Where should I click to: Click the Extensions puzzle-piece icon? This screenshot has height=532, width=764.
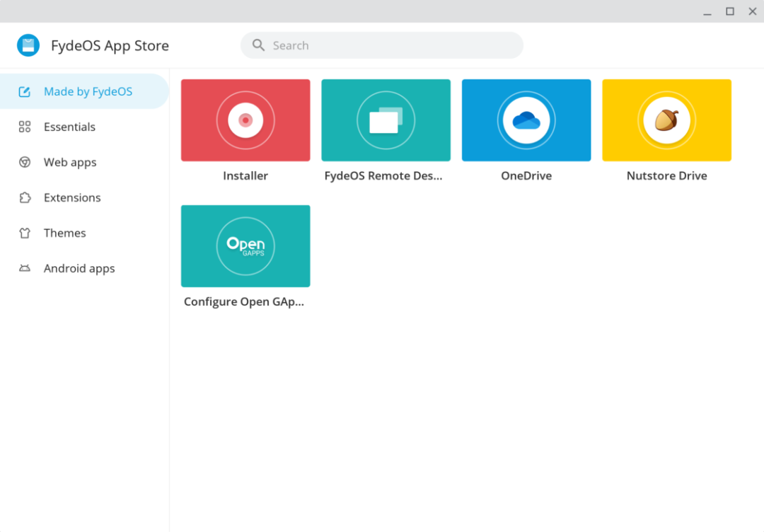pos(24,198)
